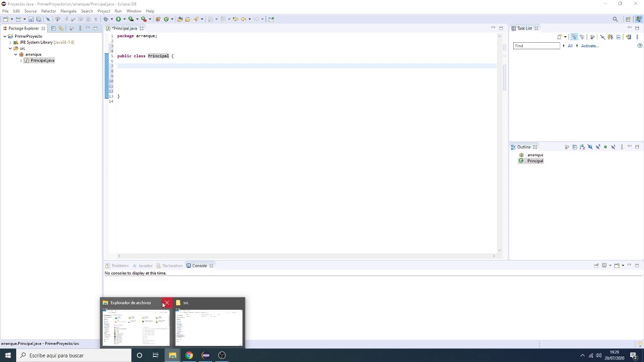Open the Run dropdown arrow in toolbar

coord(124,19)
